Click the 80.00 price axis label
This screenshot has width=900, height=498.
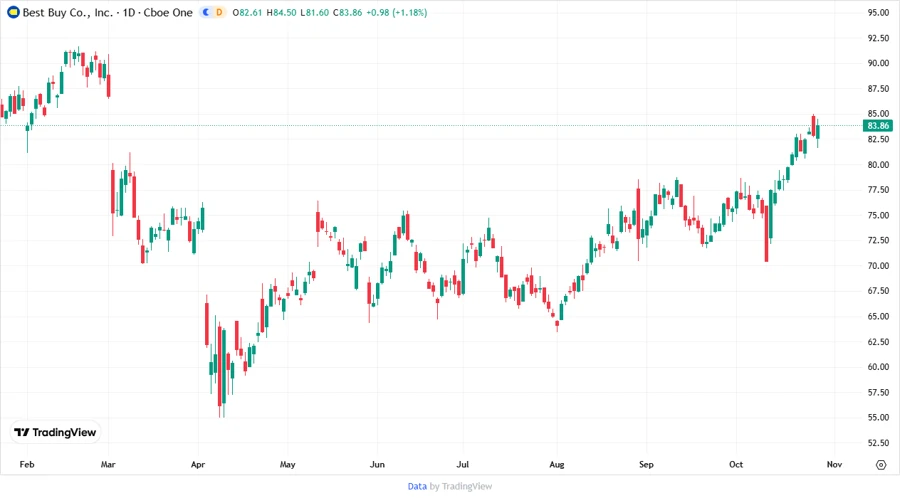click(878, 165)
